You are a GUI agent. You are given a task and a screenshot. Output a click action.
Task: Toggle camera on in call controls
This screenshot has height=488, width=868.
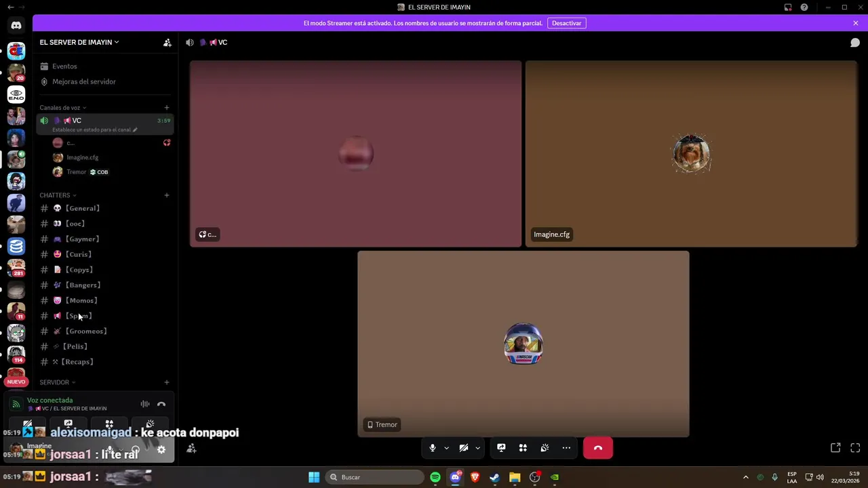[464, 448]
